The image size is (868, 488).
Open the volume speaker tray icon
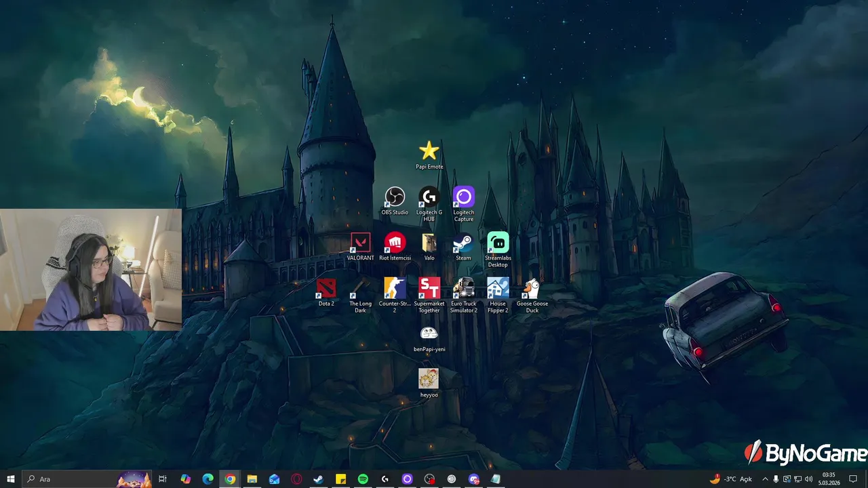[808, 479]
